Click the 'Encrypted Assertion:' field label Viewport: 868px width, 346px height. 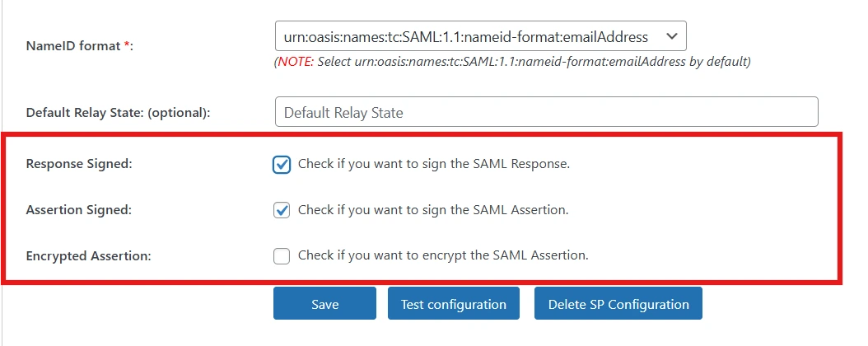89,255
